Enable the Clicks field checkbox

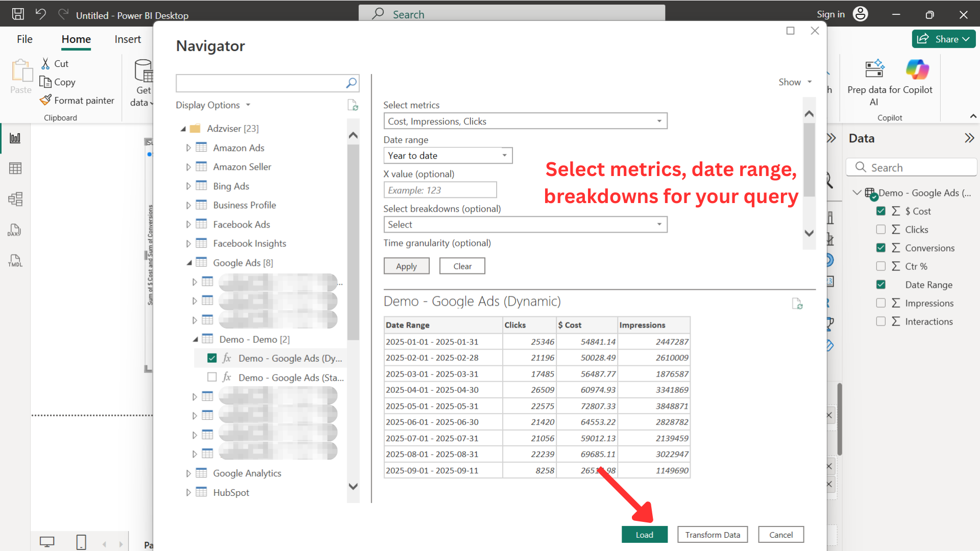coord(880,229)
